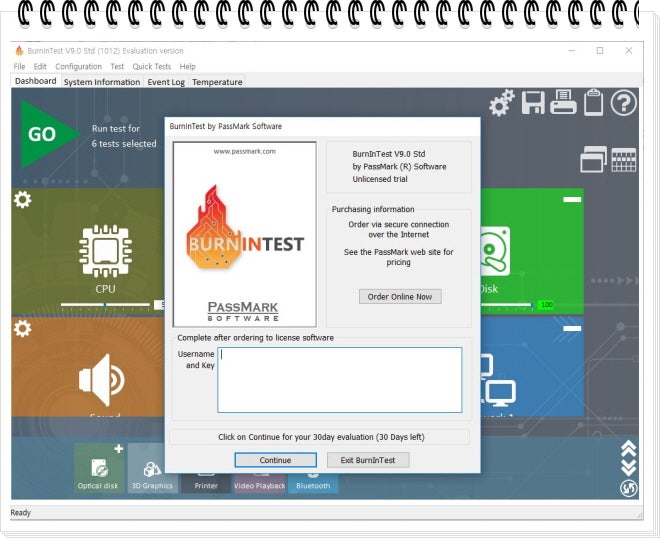Select the Disk drive tile icon
Viewport: 660px width, 538px height.
[495, 251]
